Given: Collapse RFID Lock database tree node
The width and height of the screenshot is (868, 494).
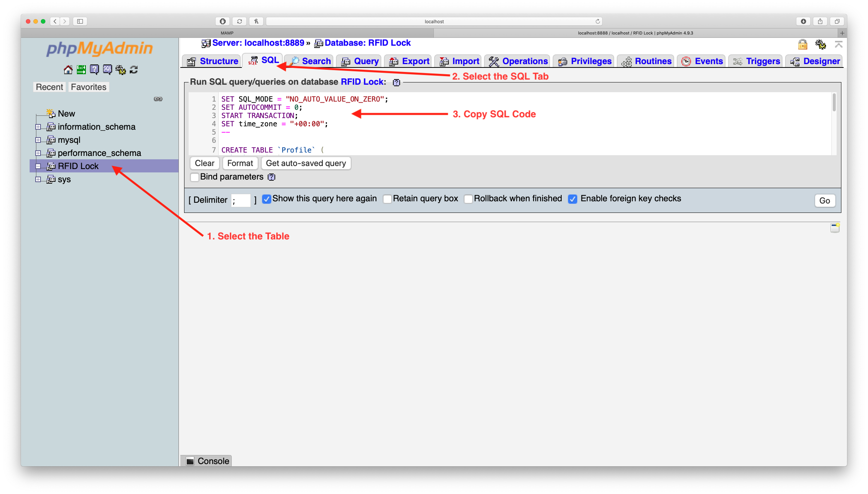Looking at the screenshot, I should pyautogui.click(x=38, y=166).
